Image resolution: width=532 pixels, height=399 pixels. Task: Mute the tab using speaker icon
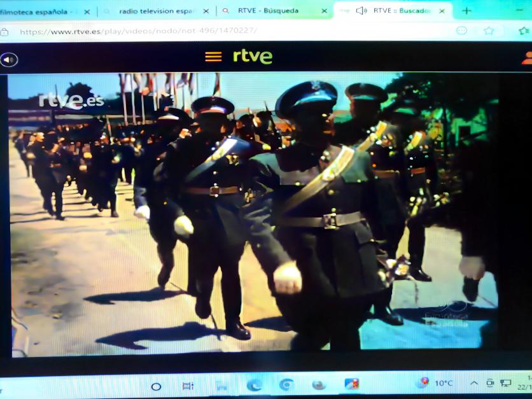pos(361,11)
